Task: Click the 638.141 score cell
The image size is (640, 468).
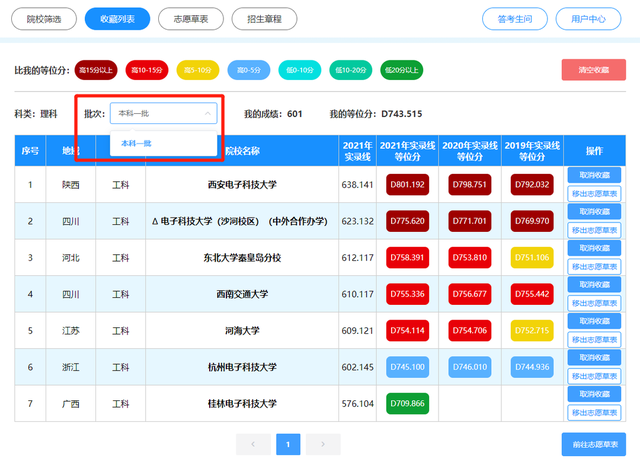Action: pos(358,184)
